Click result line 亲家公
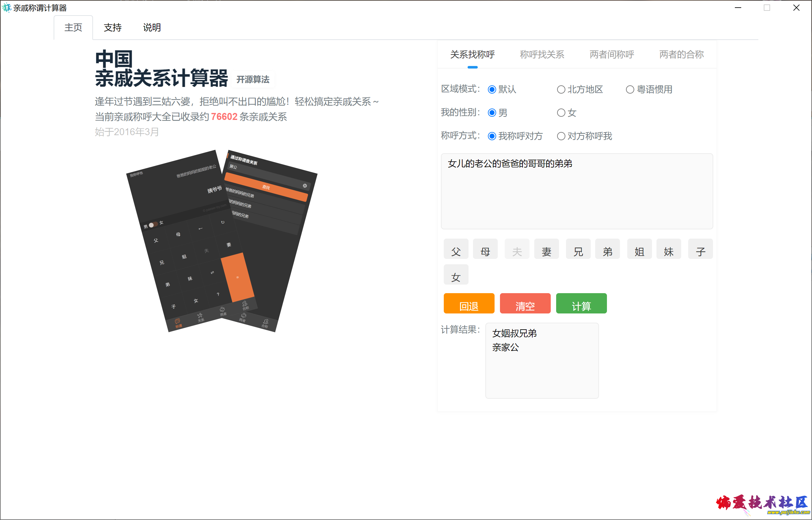Screen dimensions: 812x520 pos(505,347)
